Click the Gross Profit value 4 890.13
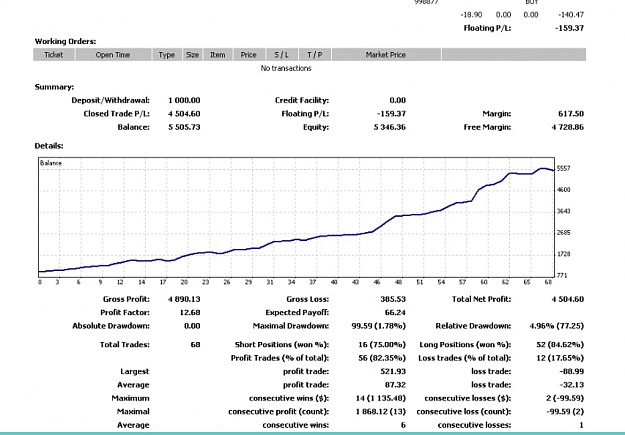This screenshot has width=625, height=435. tap(184, 299)
